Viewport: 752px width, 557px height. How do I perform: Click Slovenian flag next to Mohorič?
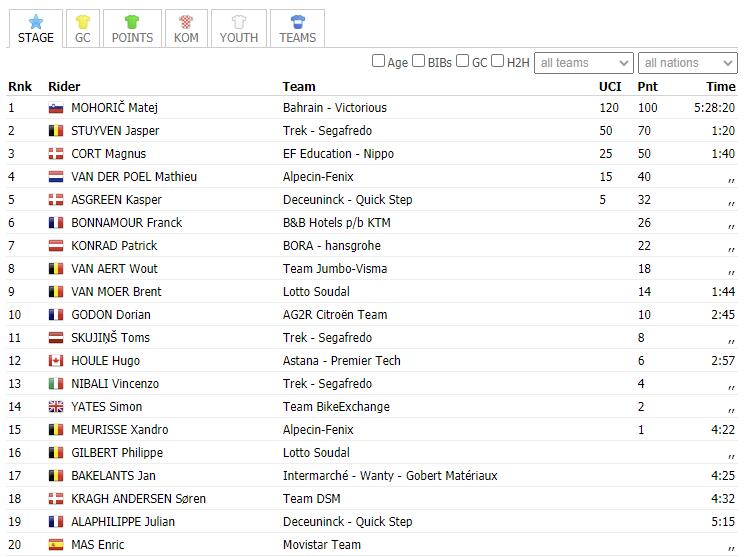pos(56,108)
